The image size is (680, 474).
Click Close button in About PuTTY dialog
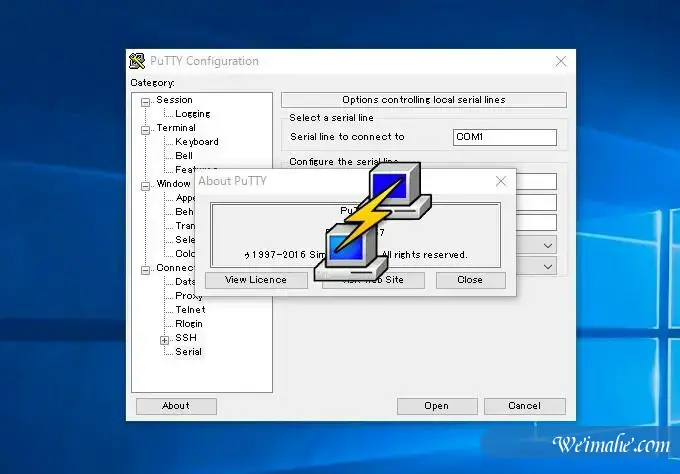(470, 280)
